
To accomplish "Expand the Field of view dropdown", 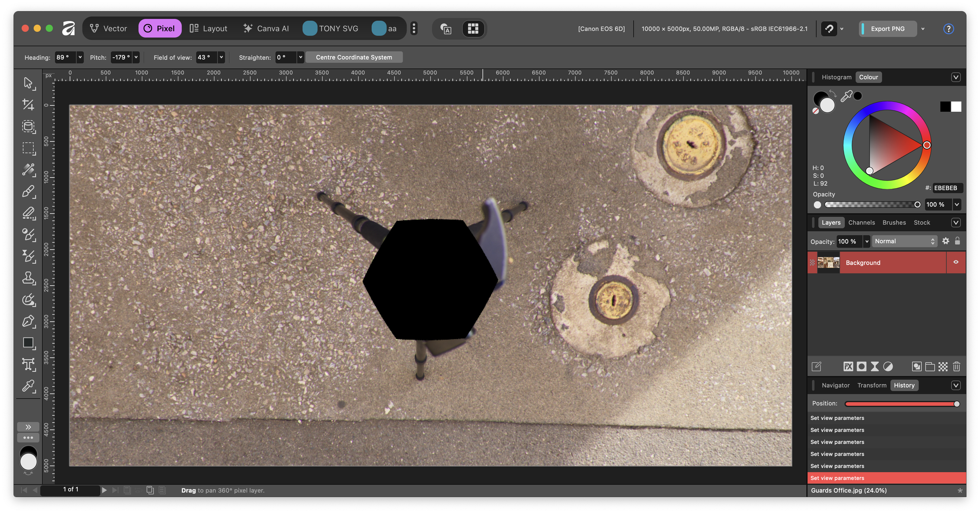I will tap(221, 57).
